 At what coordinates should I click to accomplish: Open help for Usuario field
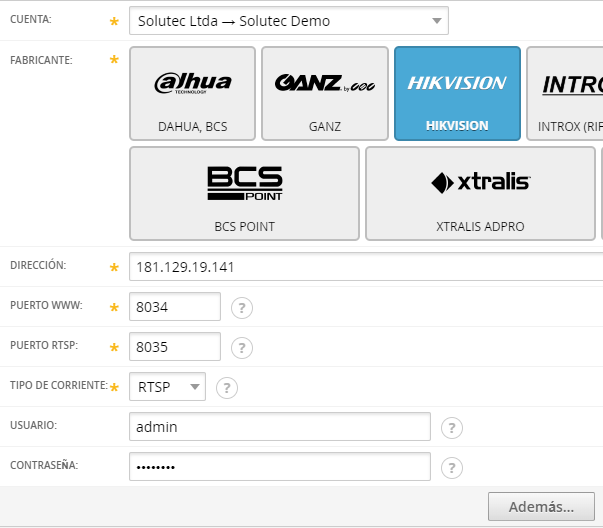(x=452, y=428)
